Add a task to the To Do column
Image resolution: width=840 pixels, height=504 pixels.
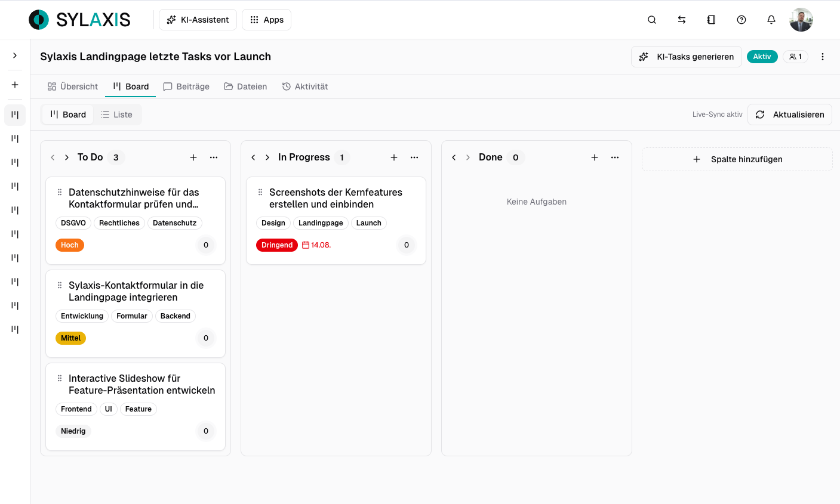(x=193, y=157)
